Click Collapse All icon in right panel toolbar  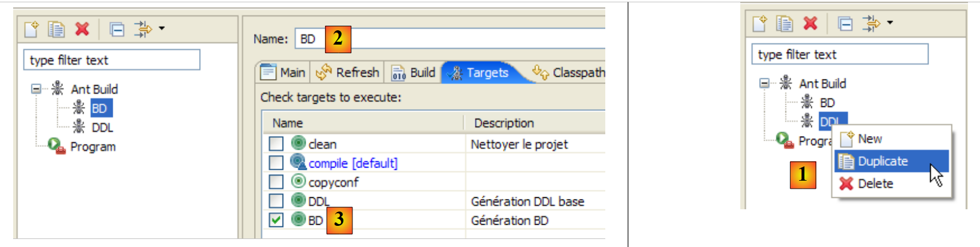click(x=845, y=23)
